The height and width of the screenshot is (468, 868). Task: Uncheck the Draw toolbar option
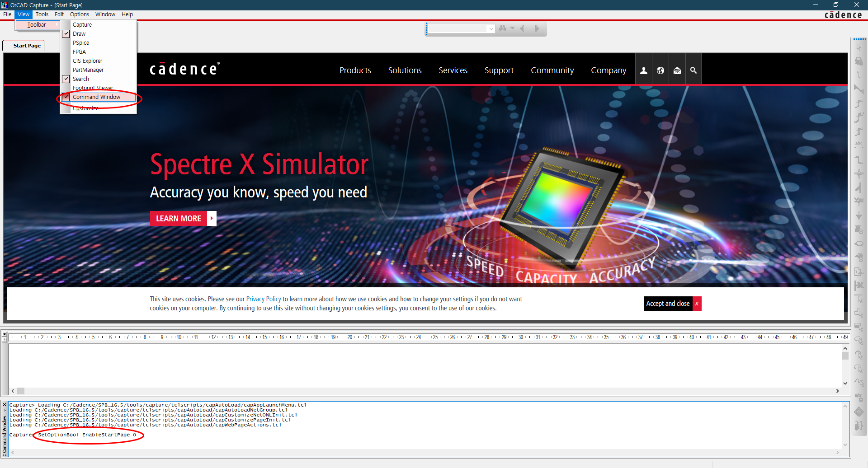[x=98, y=34]
